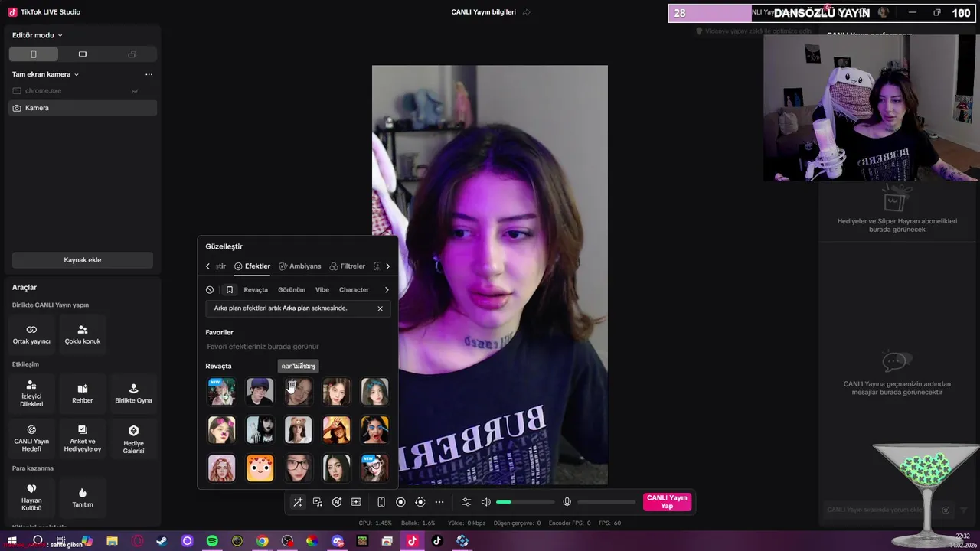The width and height of the screenshot is (980, 551).
Task: Adjust the microphone level slider
Action: click(x=606, y=502)
